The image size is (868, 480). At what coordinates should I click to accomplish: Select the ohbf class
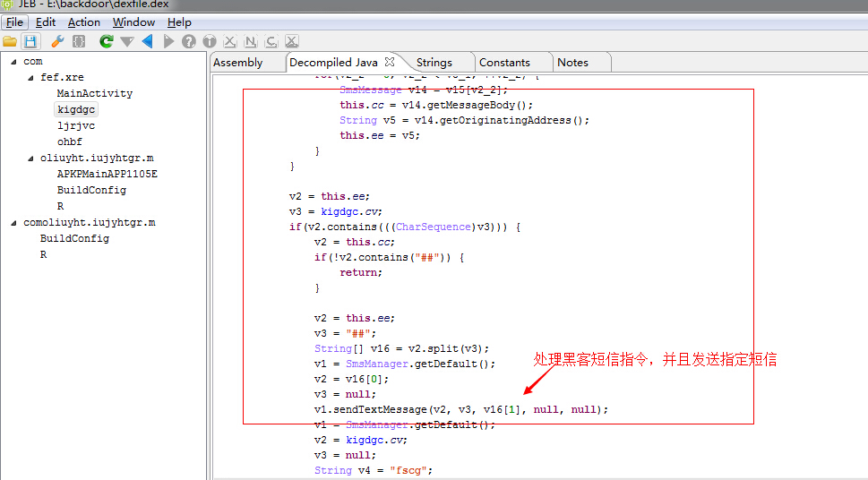click(x=69, y=141)
